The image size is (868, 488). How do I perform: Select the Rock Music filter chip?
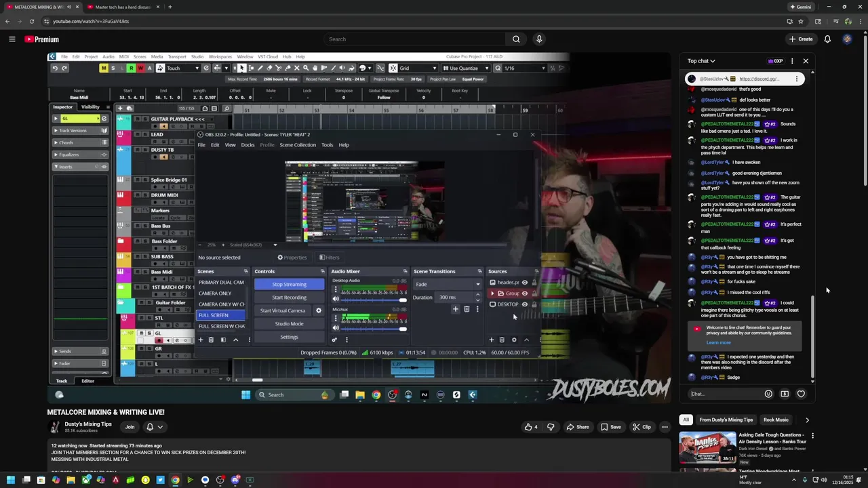point(776,420)
